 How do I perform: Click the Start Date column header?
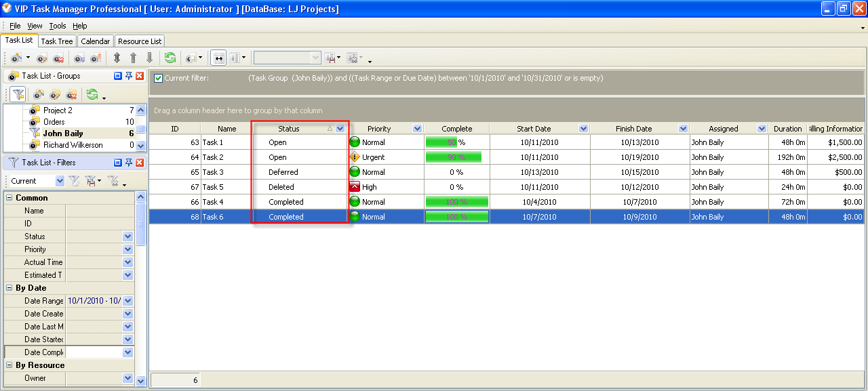534,129
